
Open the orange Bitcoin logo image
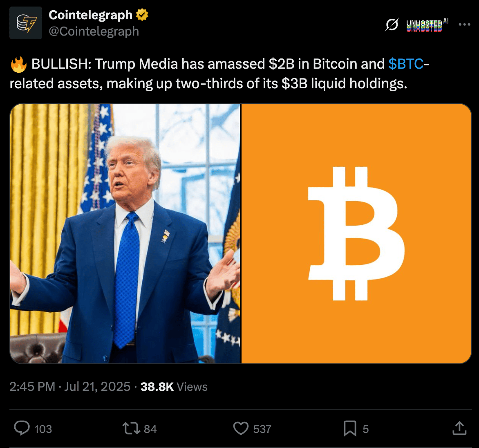pyautogui.click(x=356, y=233)
